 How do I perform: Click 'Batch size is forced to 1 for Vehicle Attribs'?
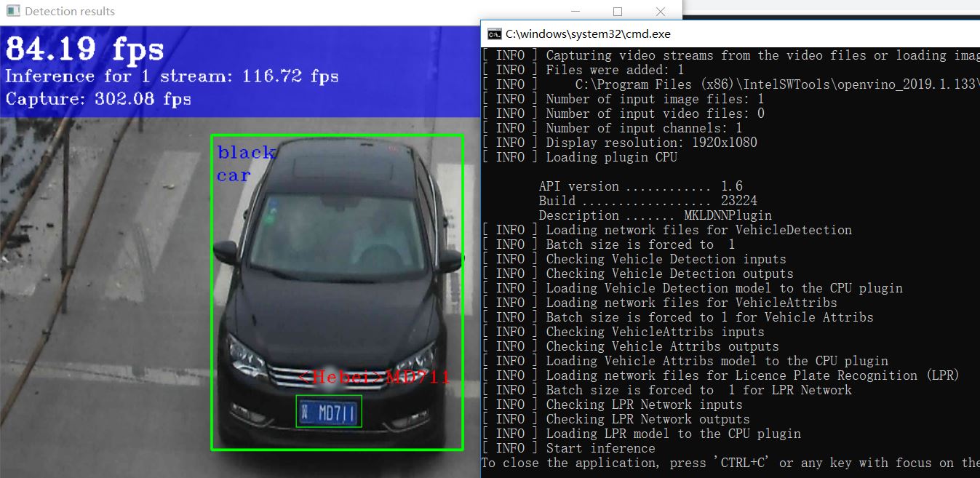coord(677,317)
